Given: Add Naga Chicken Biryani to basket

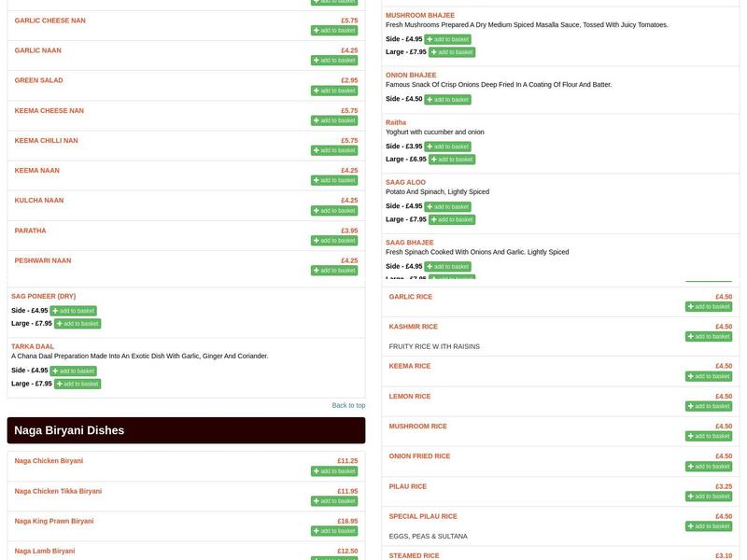Looking at the screenshot, I should 333,471.
